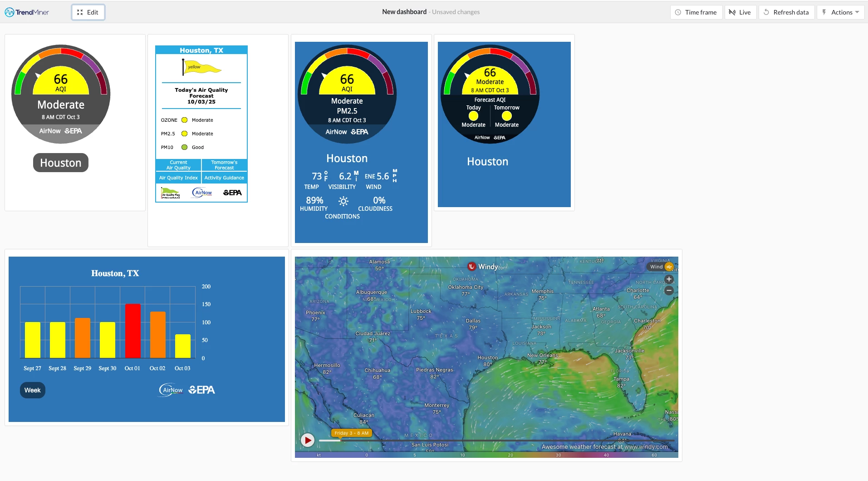Click the Sept 27 yellow bar

[x=33, y=340]
